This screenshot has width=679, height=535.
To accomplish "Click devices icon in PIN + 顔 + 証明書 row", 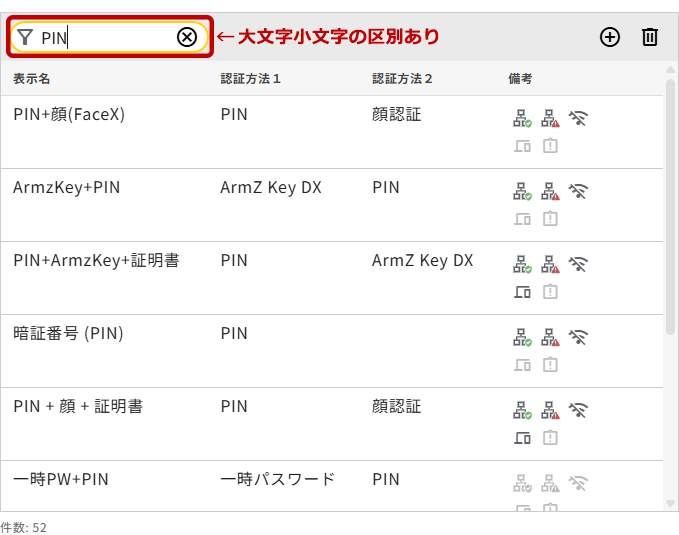I will 522,438.
